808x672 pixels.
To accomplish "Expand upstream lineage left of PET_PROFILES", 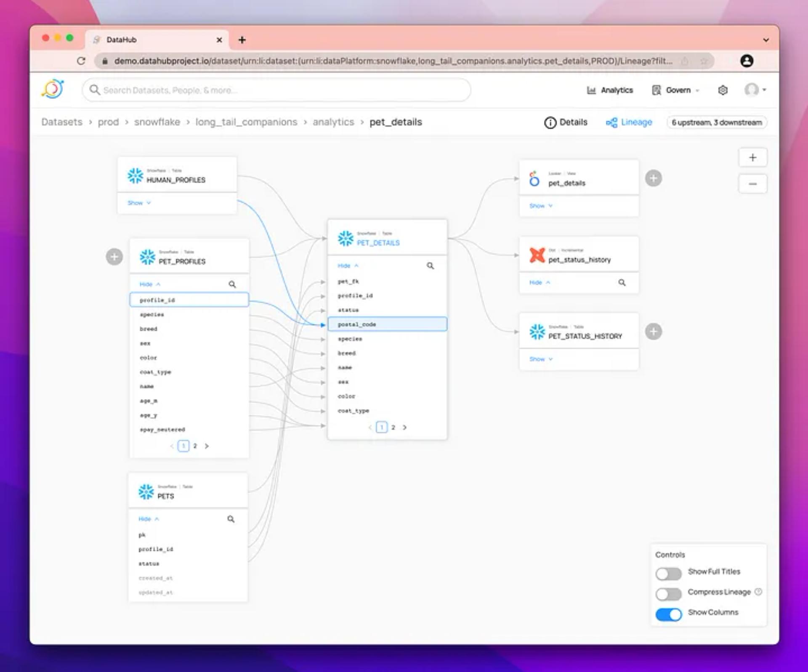I will tap(114, 257).
